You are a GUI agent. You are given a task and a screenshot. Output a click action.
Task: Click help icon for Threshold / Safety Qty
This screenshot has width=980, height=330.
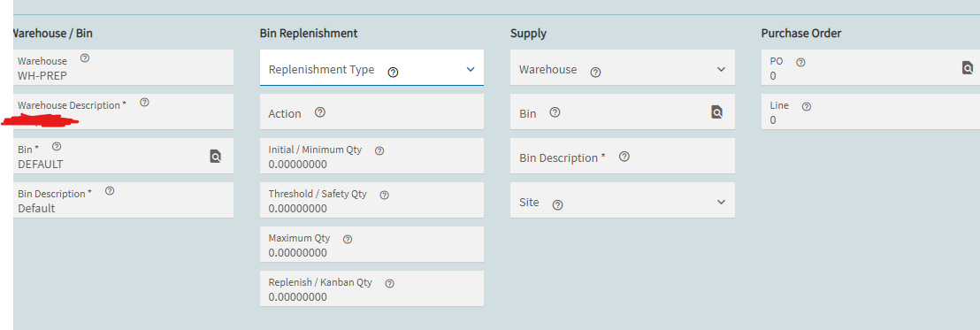385,195
